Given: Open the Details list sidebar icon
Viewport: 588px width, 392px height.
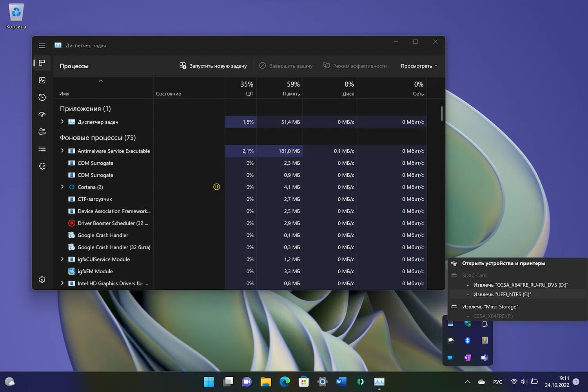Looking at the screenshot, I should coord(42,149).
